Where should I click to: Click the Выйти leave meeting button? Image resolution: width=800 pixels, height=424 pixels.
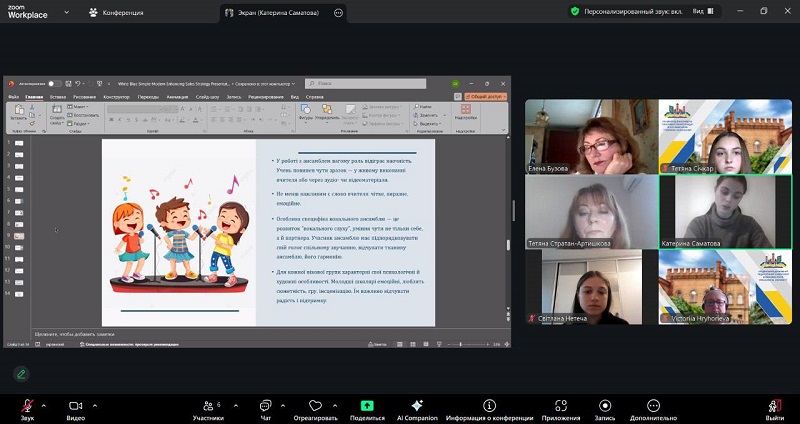[774, 406]
